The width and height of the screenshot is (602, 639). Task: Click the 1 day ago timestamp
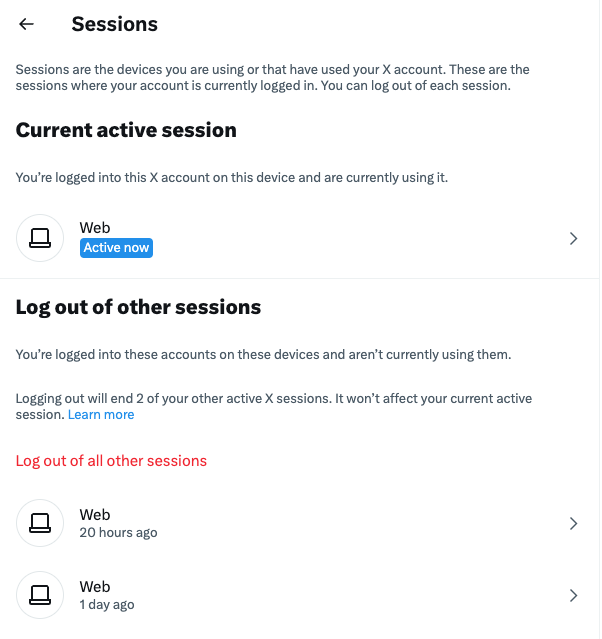pyautogui.click(x=107, y=605)
